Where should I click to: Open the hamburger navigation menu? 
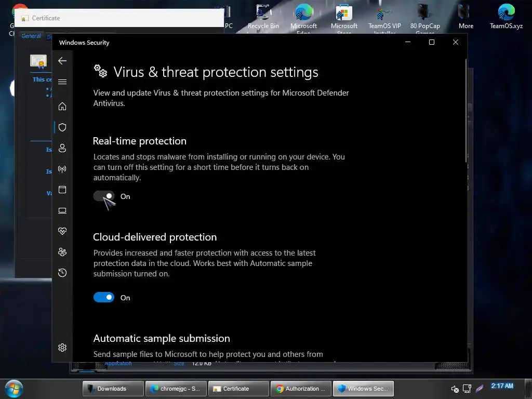[x=62, y=82]
